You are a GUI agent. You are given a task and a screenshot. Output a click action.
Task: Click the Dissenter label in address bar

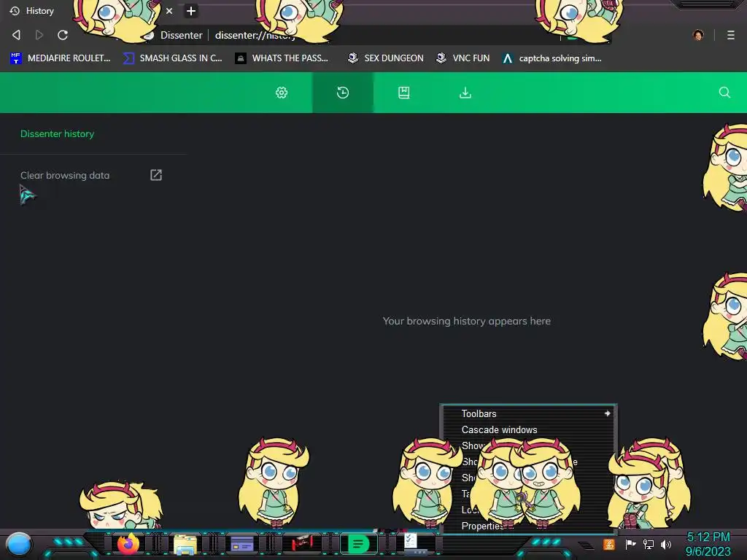pos(181,35)
